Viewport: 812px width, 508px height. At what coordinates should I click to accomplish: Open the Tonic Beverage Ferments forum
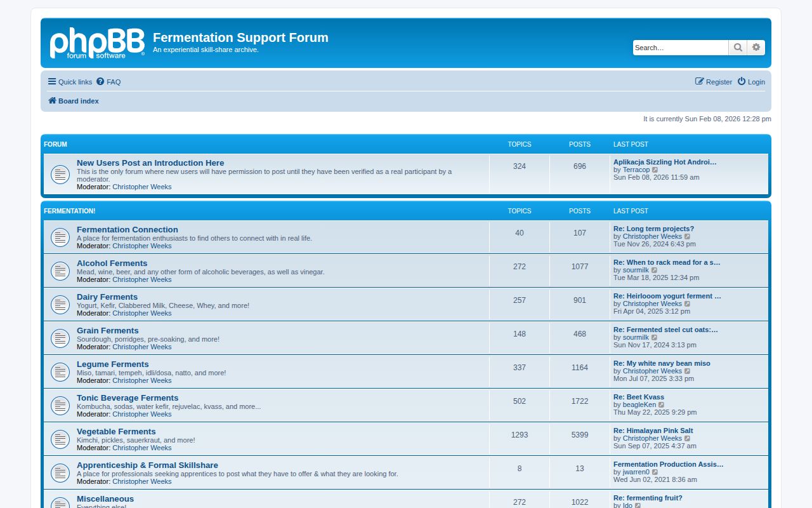pos(128,398)
